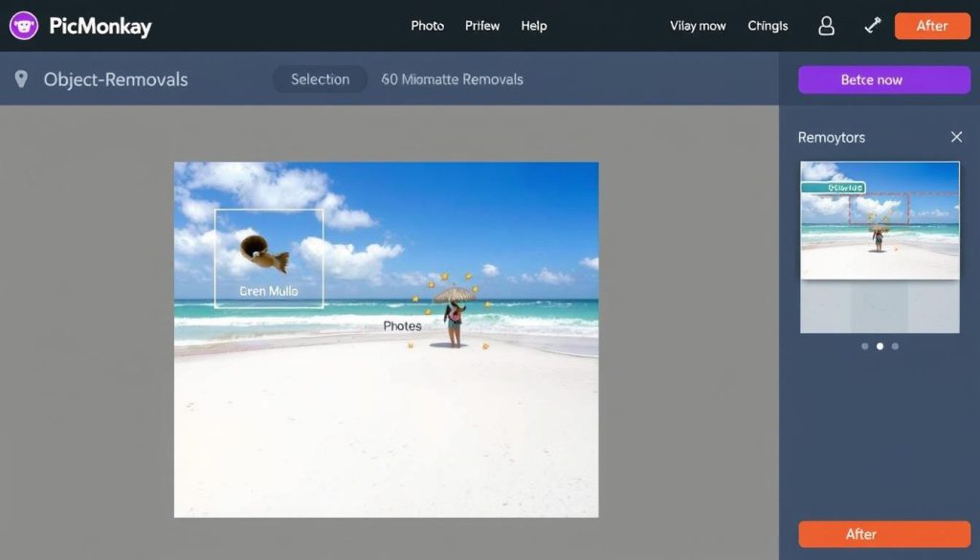Image resolution: width=980 pixels, height=560 pixels.
Task: Click the Photos label on the beach image
Action: [x=402, y=325]
